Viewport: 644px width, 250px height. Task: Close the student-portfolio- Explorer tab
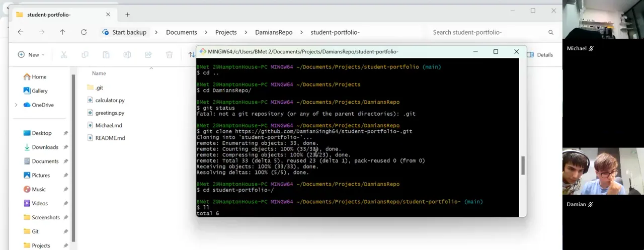108,15
